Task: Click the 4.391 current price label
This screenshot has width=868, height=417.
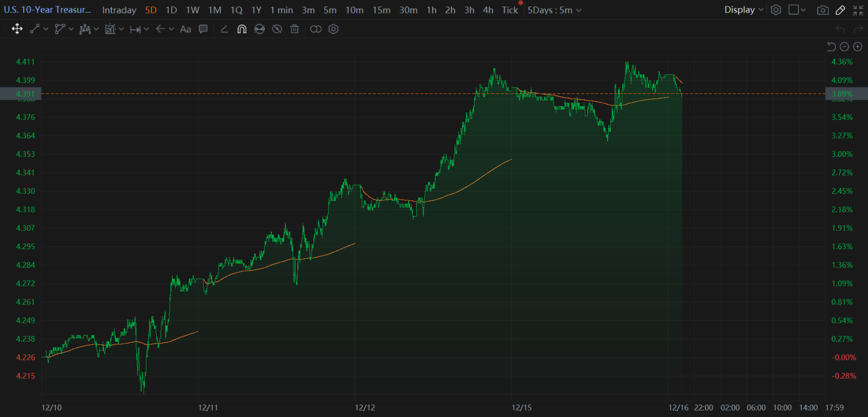Action: click(x=25, y=94)
